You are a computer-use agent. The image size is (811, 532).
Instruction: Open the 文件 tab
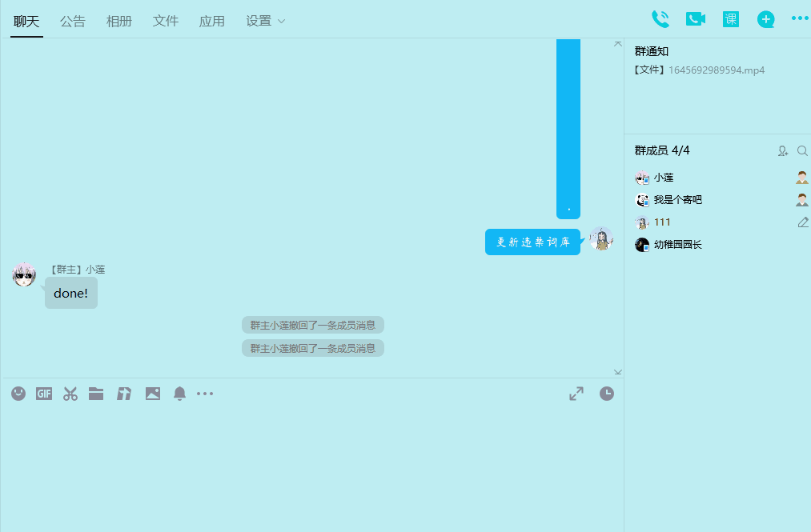(166, 21)
